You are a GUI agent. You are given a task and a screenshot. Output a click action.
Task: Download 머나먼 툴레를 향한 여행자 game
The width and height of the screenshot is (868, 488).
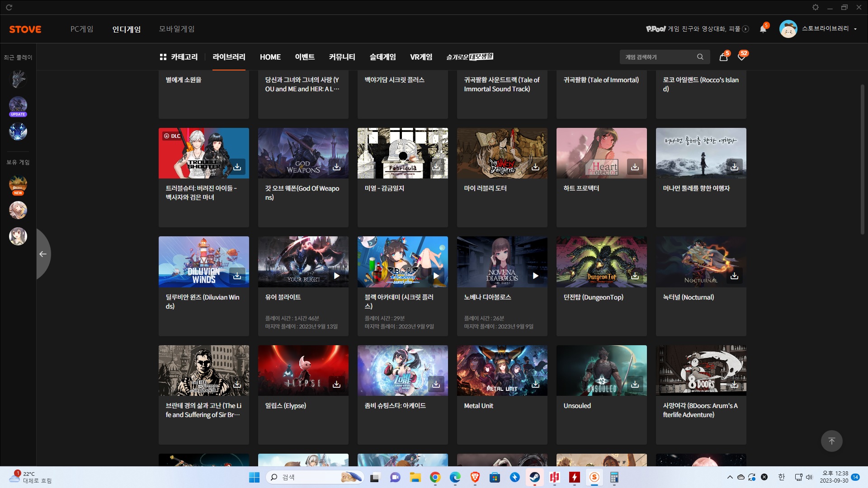735,167
